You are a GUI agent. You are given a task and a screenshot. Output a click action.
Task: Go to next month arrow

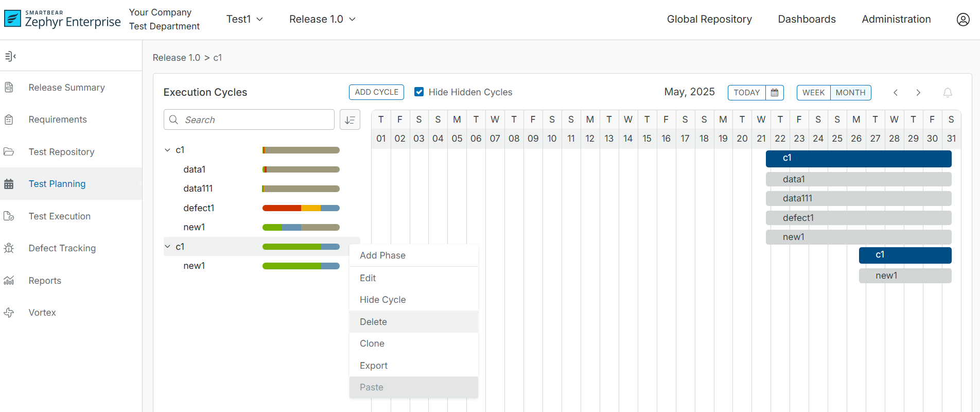tap(918, 93)
